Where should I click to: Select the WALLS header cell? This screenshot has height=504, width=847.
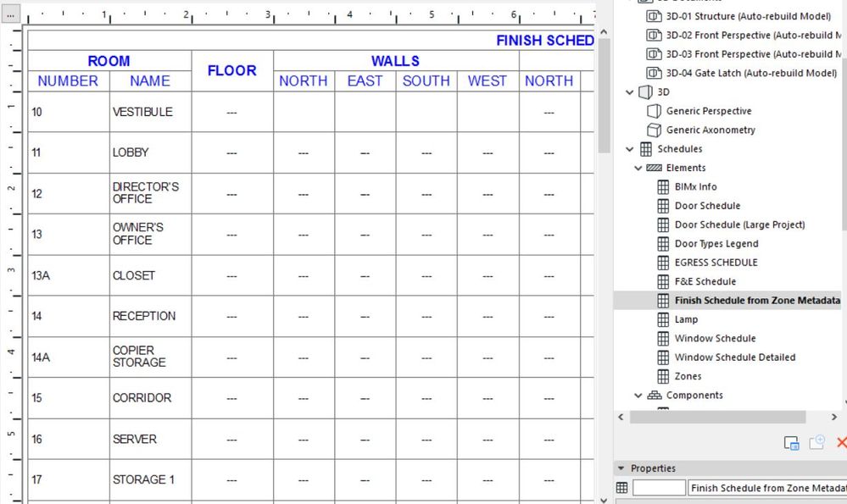[396, 61]
